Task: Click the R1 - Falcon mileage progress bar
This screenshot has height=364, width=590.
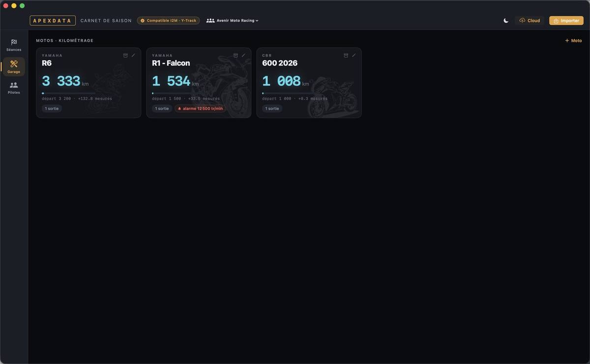Action: [179, 93]
